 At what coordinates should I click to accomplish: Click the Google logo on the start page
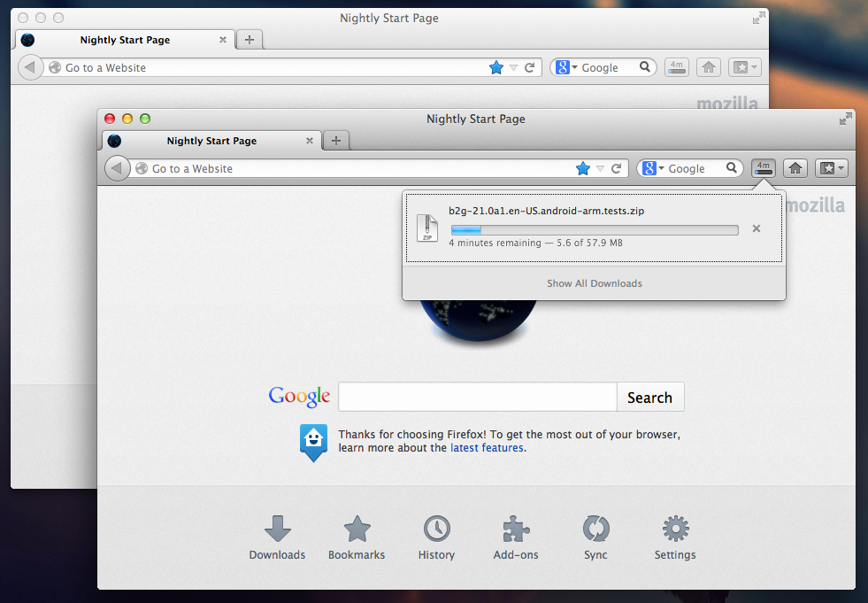click(299, 397)
